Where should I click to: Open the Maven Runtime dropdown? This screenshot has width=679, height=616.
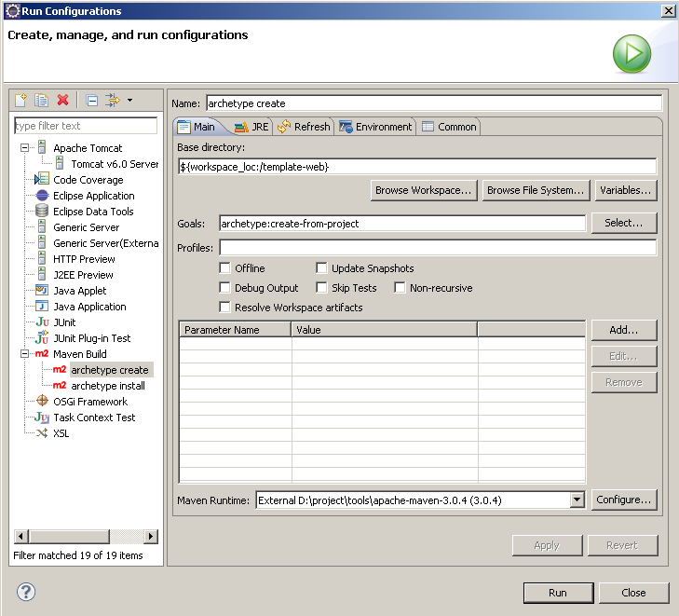coord(577,500)
